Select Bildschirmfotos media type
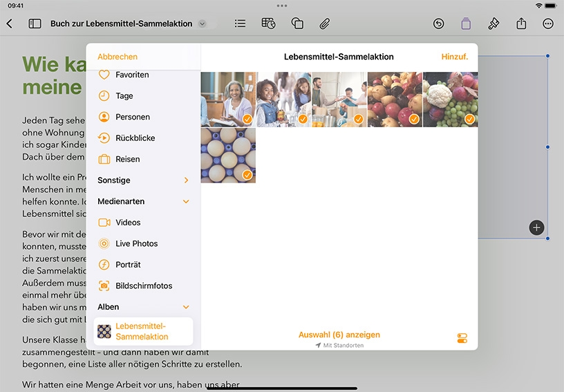 click(143, 286)
